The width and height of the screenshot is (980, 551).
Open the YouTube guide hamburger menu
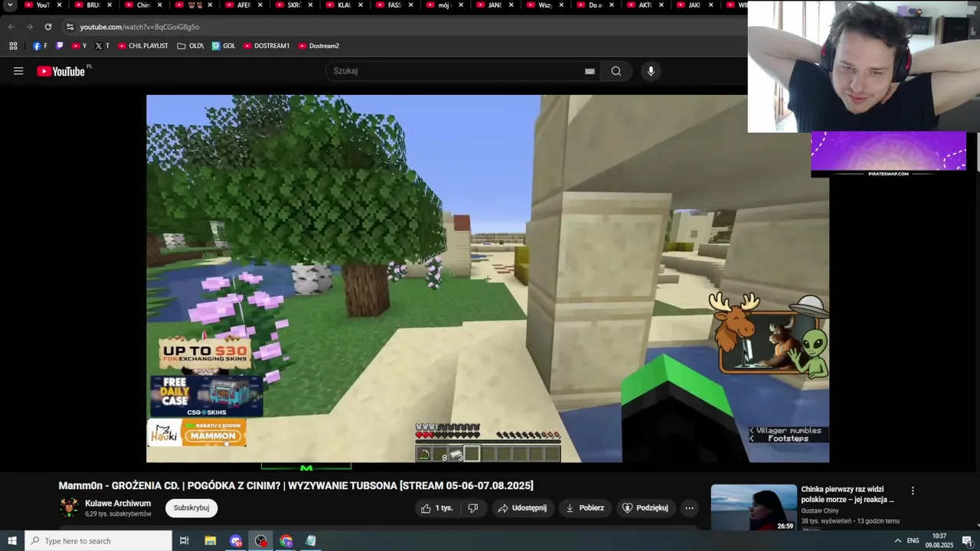pos(18,71)
